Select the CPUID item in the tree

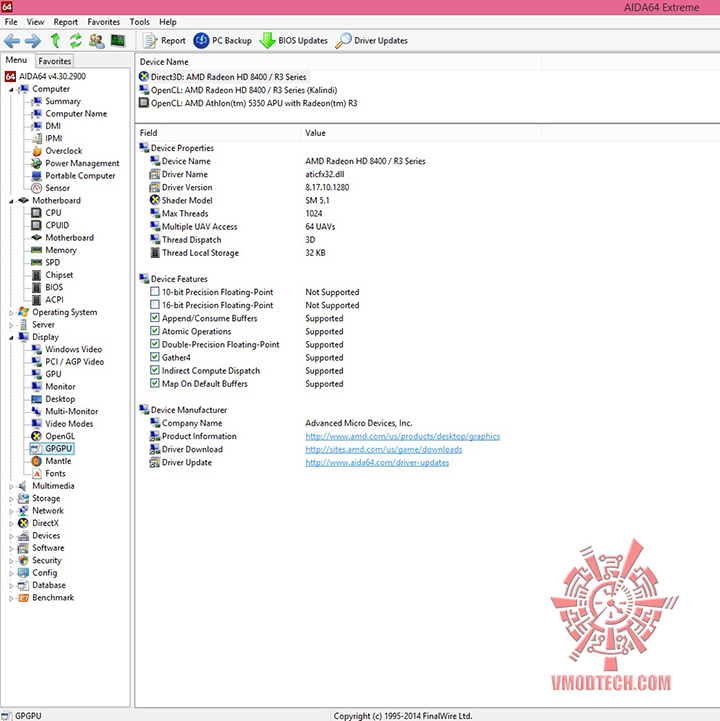57,225
